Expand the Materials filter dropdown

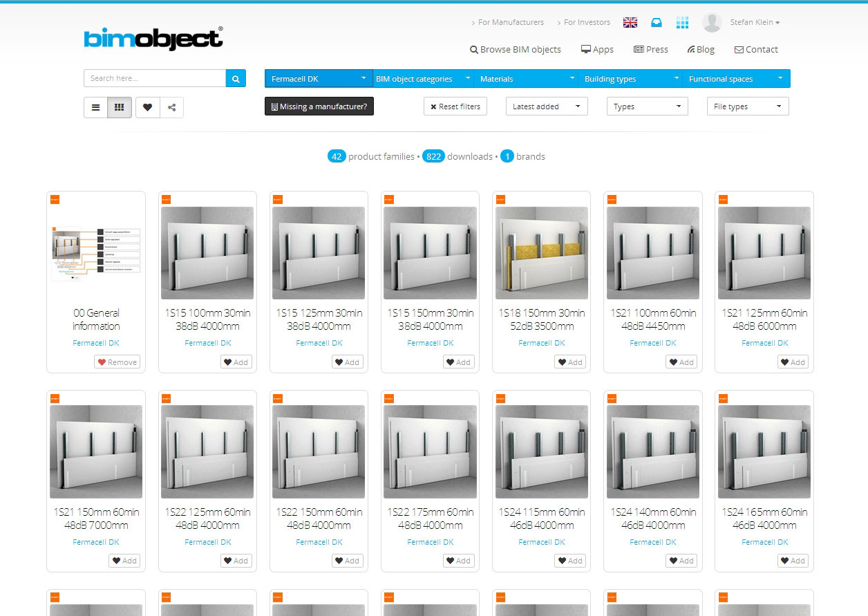point(527,79)
